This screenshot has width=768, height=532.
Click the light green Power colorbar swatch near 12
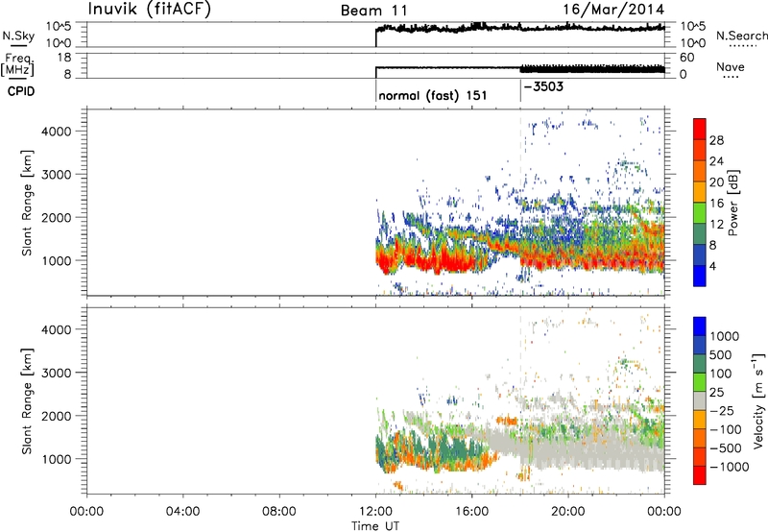pos(700,212)
